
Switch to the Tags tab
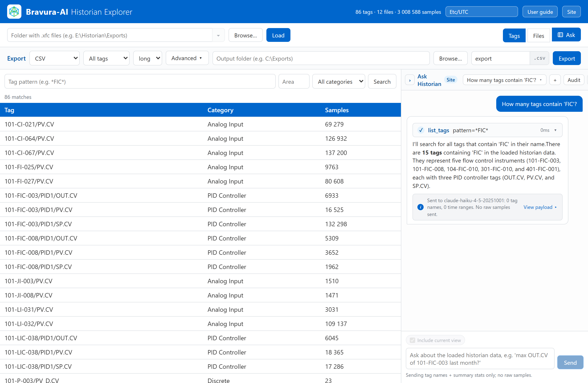coord(514,36)
